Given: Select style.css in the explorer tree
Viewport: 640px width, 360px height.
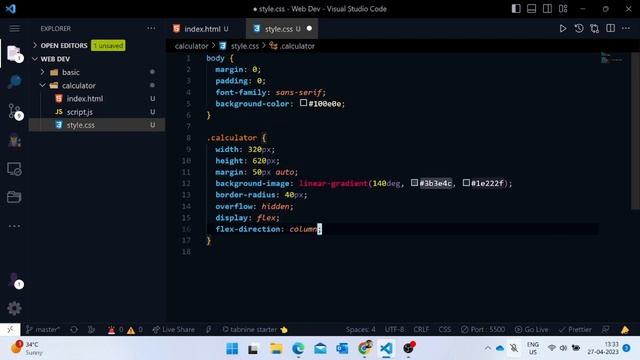Looking at the screenshot, I should [x=97, y=125].
